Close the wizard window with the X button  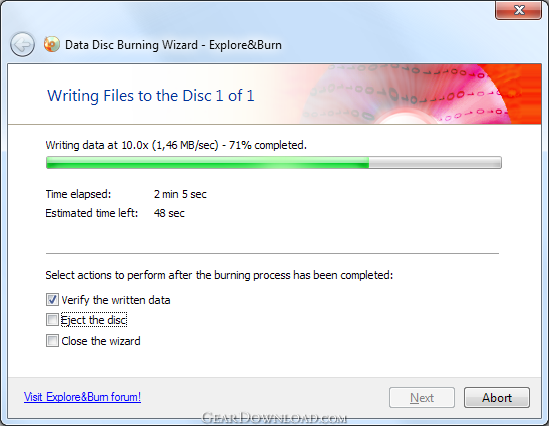tap(519, 10)
